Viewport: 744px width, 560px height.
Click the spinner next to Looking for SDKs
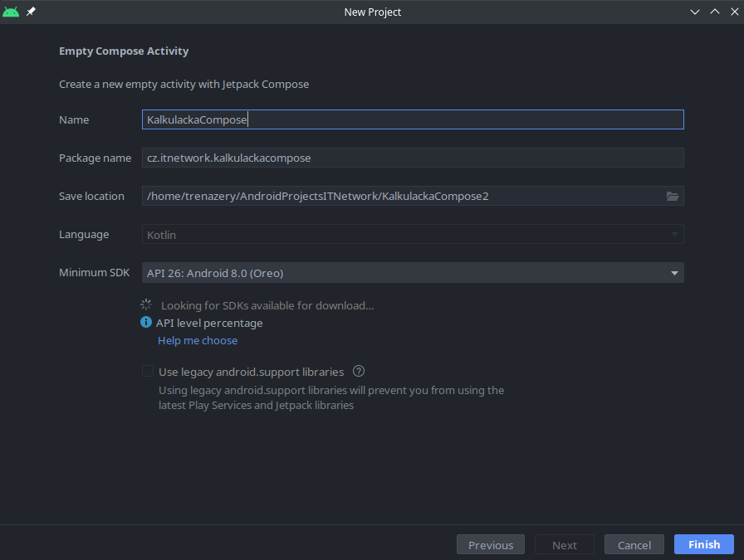(x=147, y=305)
